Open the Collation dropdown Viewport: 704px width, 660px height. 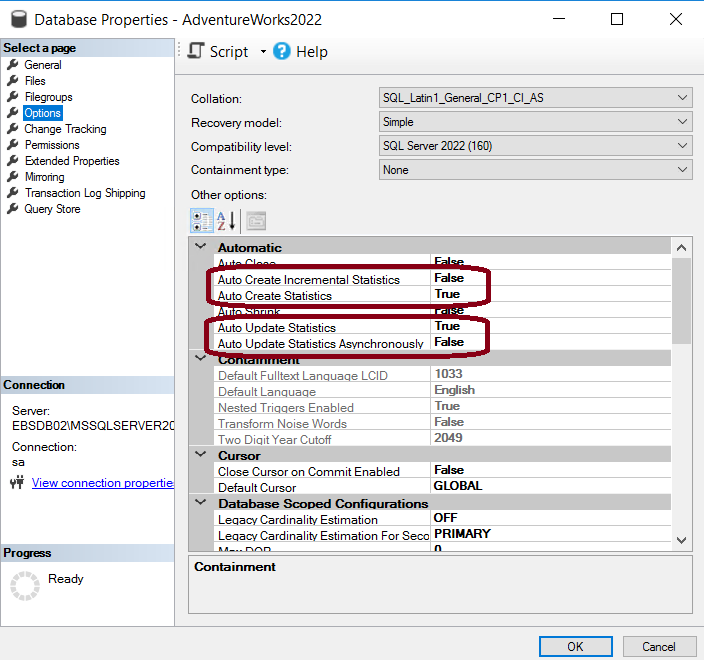click(x=683, y=98)
